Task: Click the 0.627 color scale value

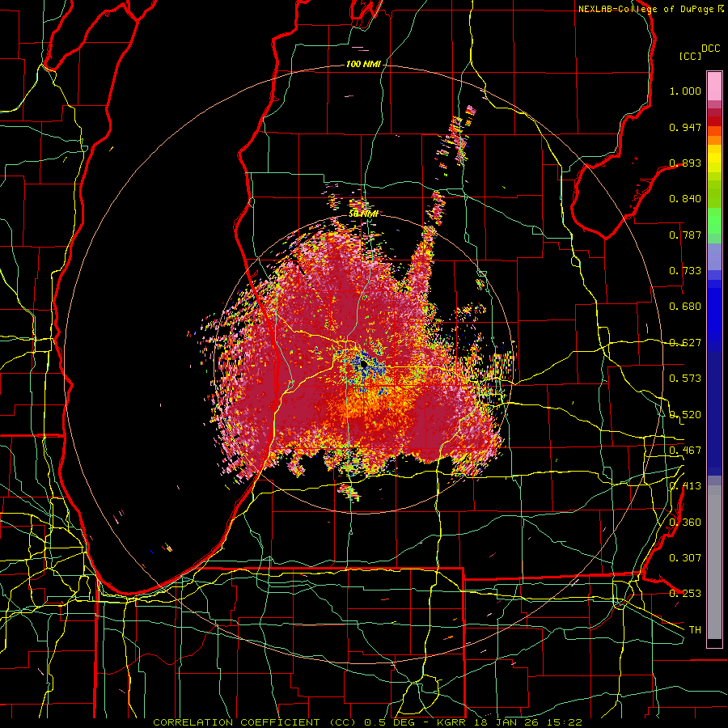Action: (685, 343)
